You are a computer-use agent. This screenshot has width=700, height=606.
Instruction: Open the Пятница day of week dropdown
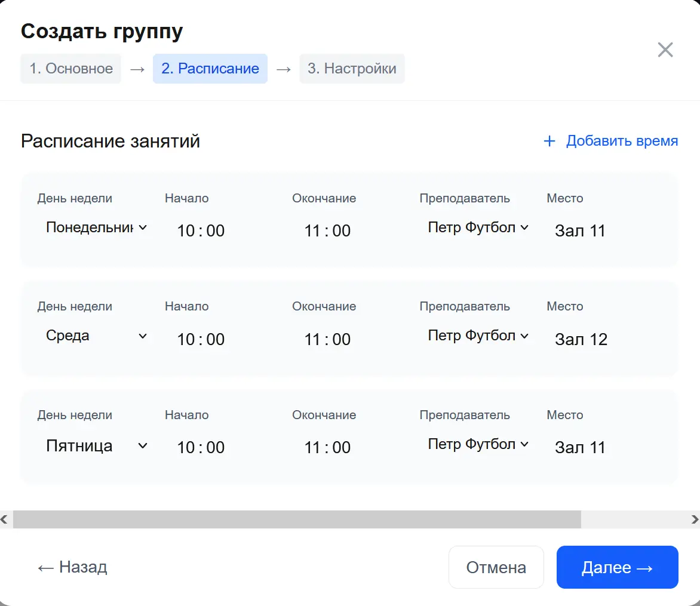(x=96, y=446)
